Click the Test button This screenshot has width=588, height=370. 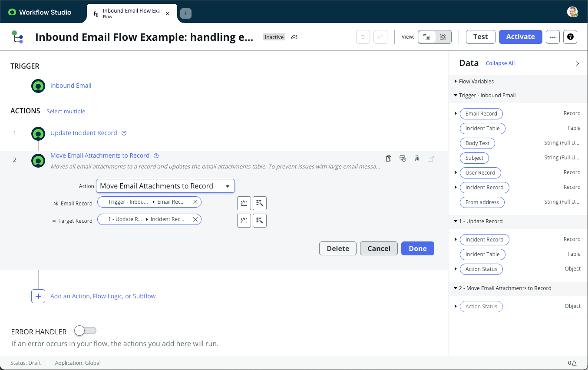tap(481, 37)
